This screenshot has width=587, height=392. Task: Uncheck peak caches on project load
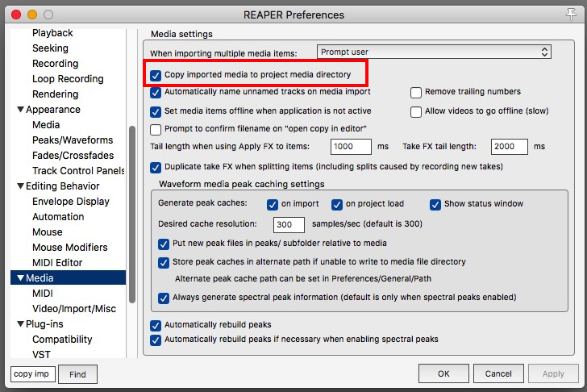[337, 204]
